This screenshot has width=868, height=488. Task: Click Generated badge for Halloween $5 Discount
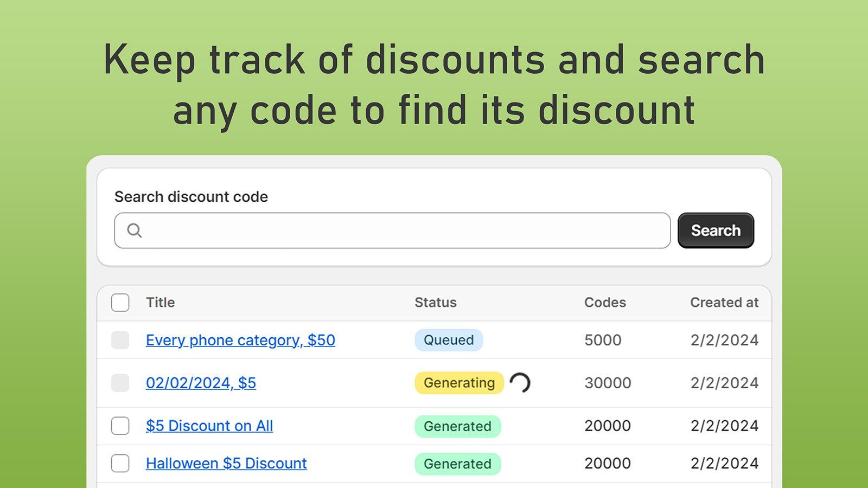(458, 464)
